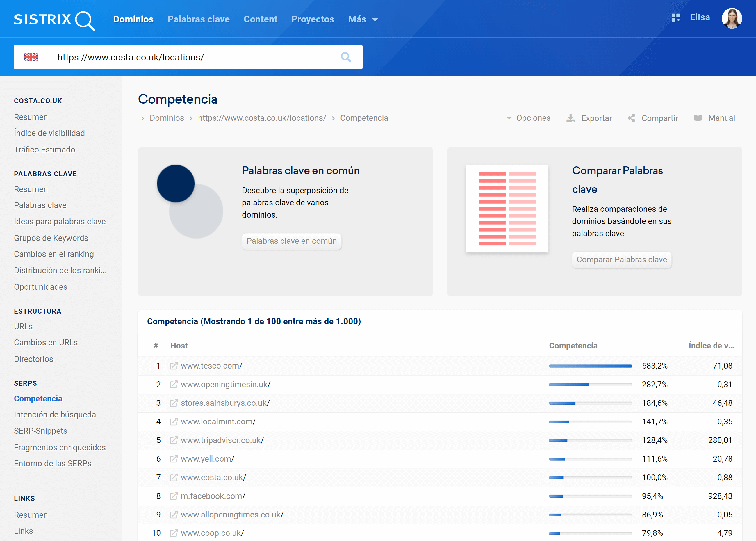This screenshot has width=756, height=541.
Task: Click the Exportar download icon
Action: 570,118
